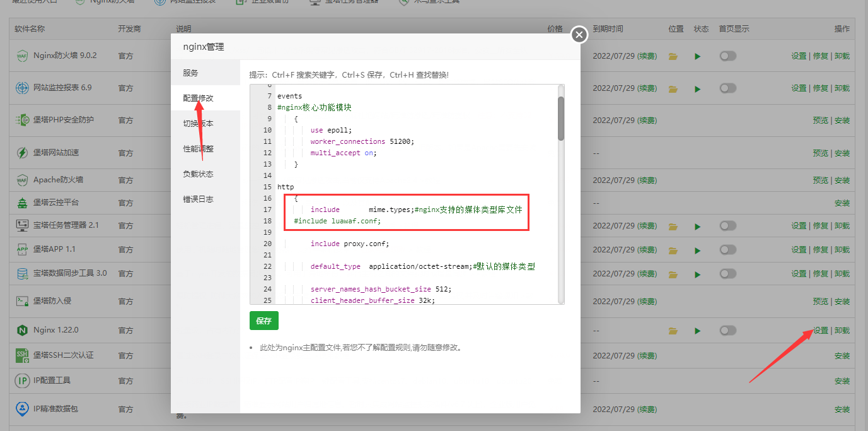Viewport: 868px width, 431px height.
Task: Close the nginx管理 dialog
Action: pos(579,35)
